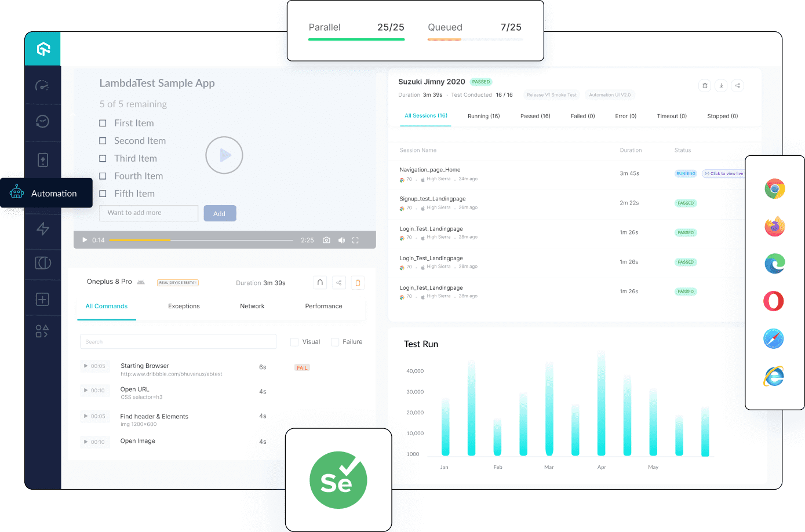The height and width of the screenshot is (532, 805).
Task: Enter fullscreen on the video player
Action: click(x=355, y=240)
